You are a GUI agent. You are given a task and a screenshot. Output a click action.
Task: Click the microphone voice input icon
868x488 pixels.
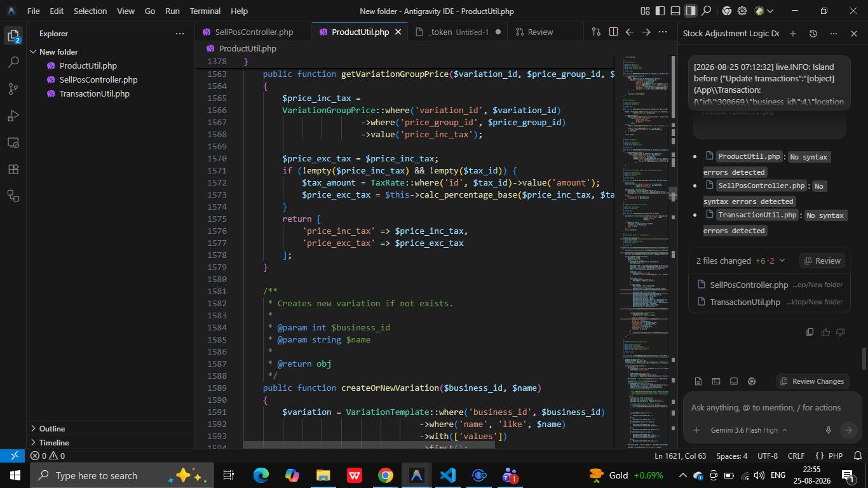click(x=828, y=430)
